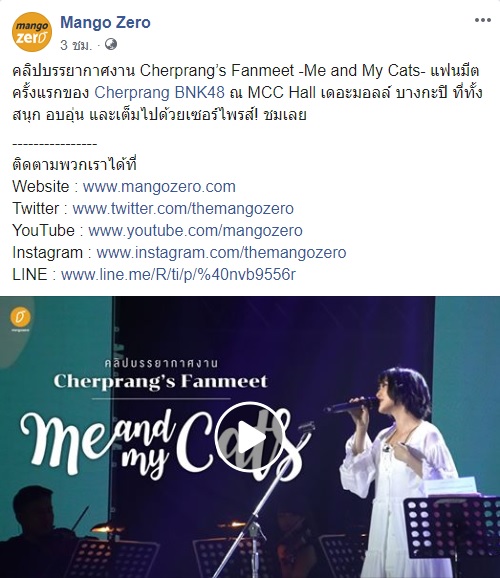Click the Cherprang's Fanmeet title in video thumbnail

point(161,381)
